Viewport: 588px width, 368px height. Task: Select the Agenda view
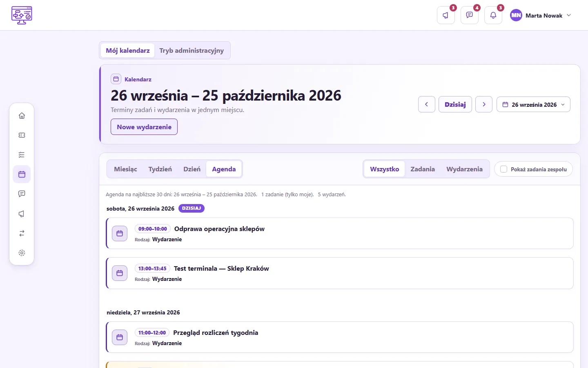[224, 169]
